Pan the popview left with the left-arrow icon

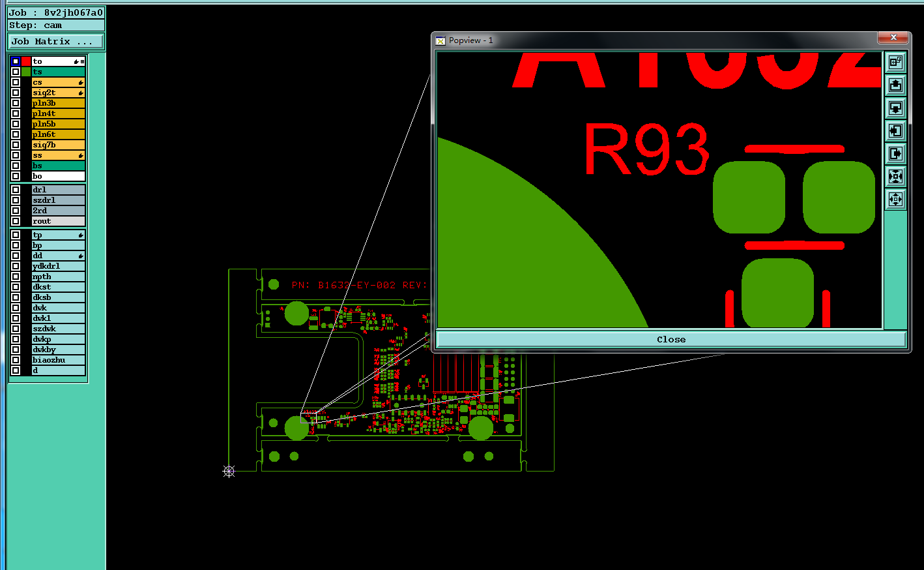coord(895,130)
